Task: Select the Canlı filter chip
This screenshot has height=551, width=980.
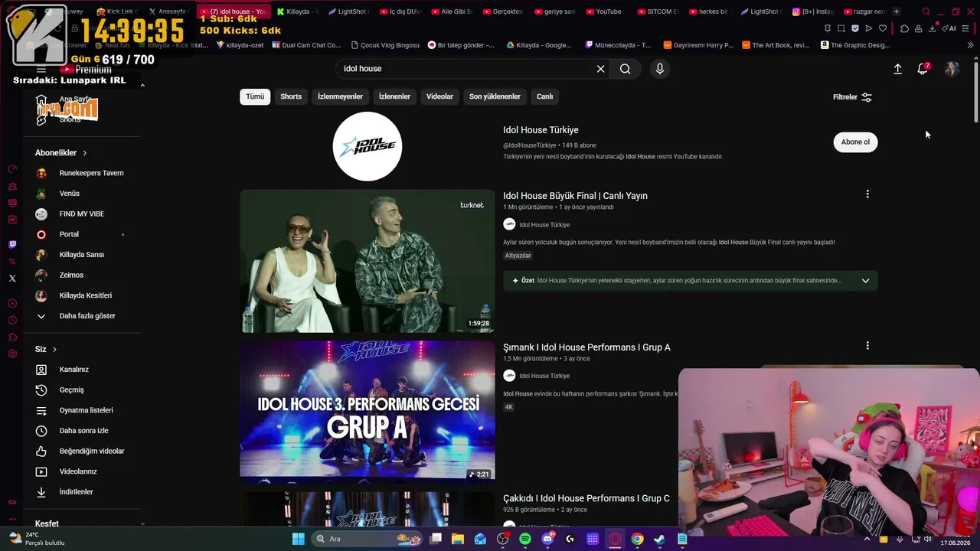Action: (544, 96)
